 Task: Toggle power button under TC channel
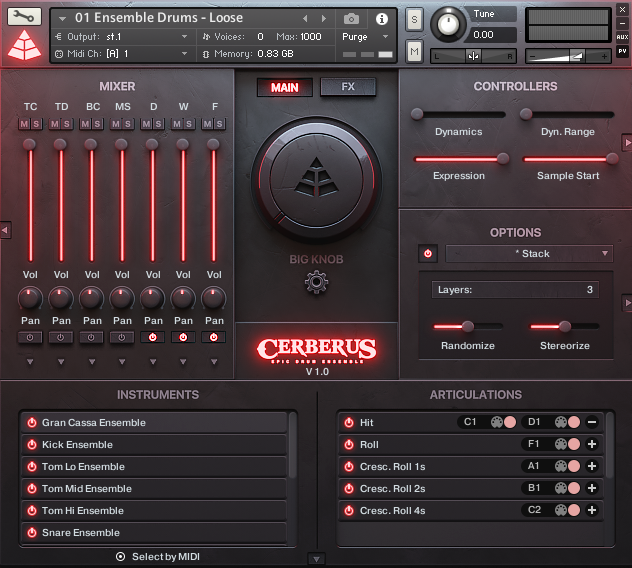tap(30, 337)
